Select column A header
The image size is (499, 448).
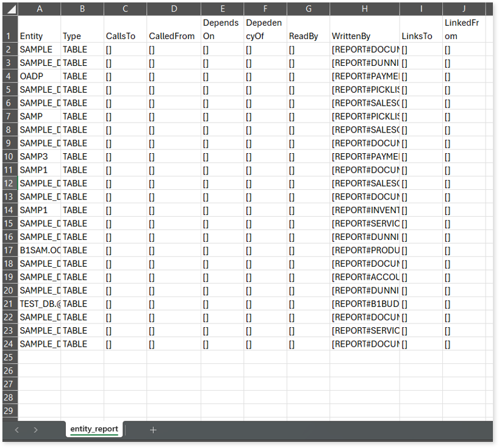pos(40,9)
